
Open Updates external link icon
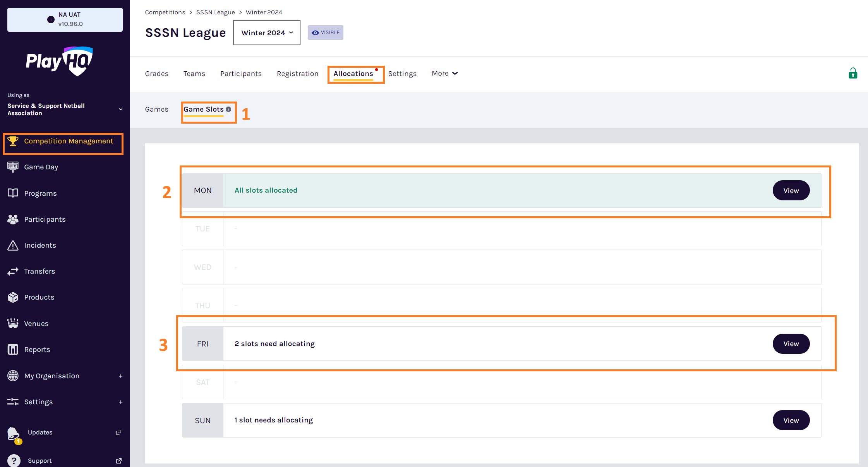click(x=119, y=432)
